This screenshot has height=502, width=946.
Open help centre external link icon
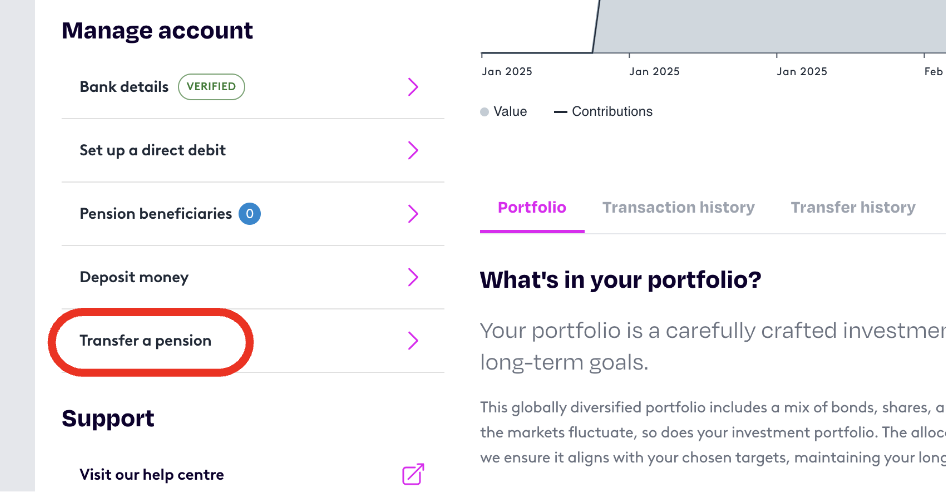(x=413, y=474)
